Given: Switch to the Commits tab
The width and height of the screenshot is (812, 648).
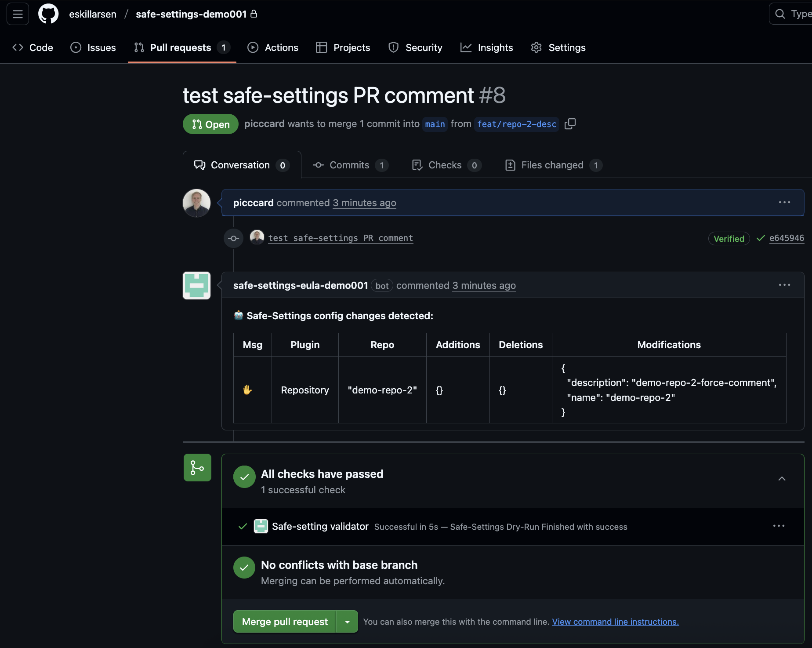Looking at the screenshot, I should (x=350, y=165).
